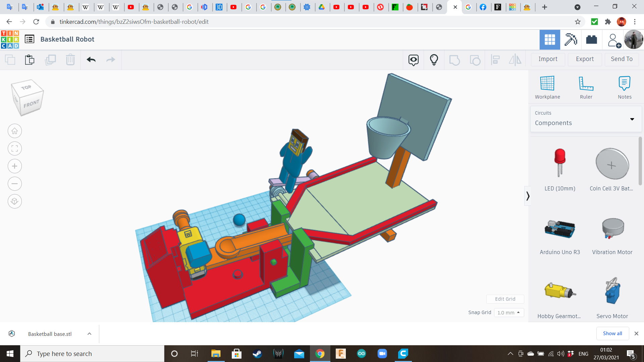Zoom in with the plus button
Screen dimensions: 644x362
pyautogui.click(x=15, y=166)
